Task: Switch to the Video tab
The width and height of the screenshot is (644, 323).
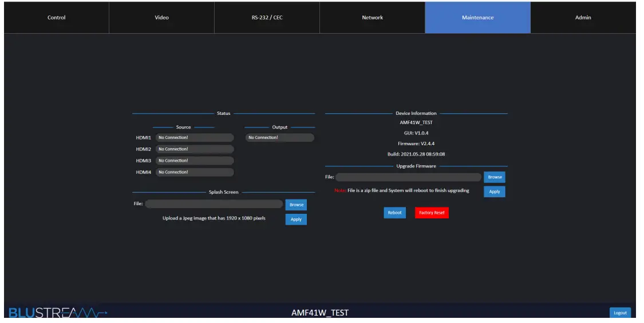Action: point(161,18)
